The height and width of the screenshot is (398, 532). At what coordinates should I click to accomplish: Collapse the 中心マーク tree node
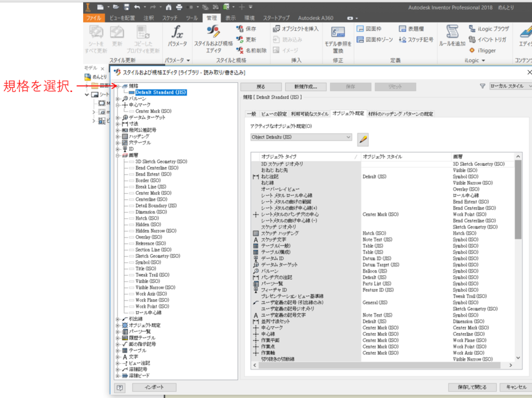tap(118, 105)
